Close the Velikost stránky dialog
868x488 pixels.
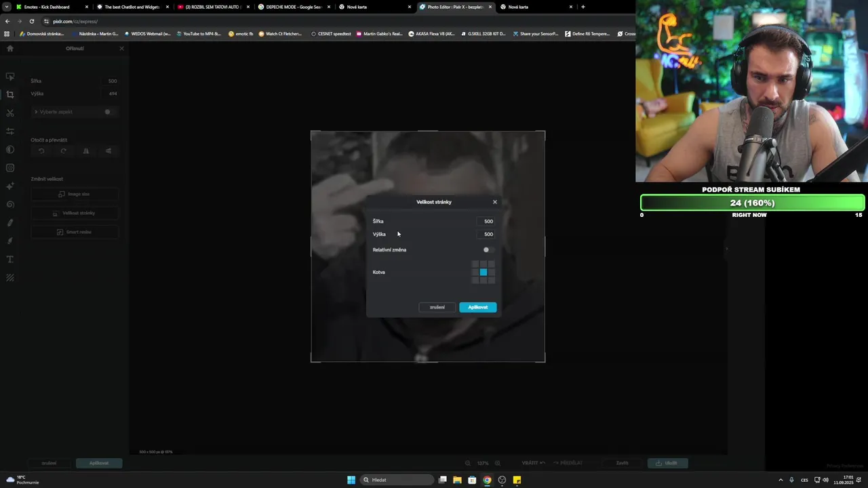click(x=494, y=202)
